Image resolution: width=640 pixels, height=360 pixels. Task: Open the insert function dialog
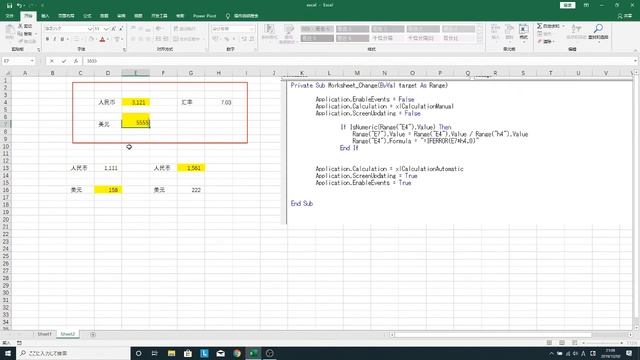click(76, 61)
